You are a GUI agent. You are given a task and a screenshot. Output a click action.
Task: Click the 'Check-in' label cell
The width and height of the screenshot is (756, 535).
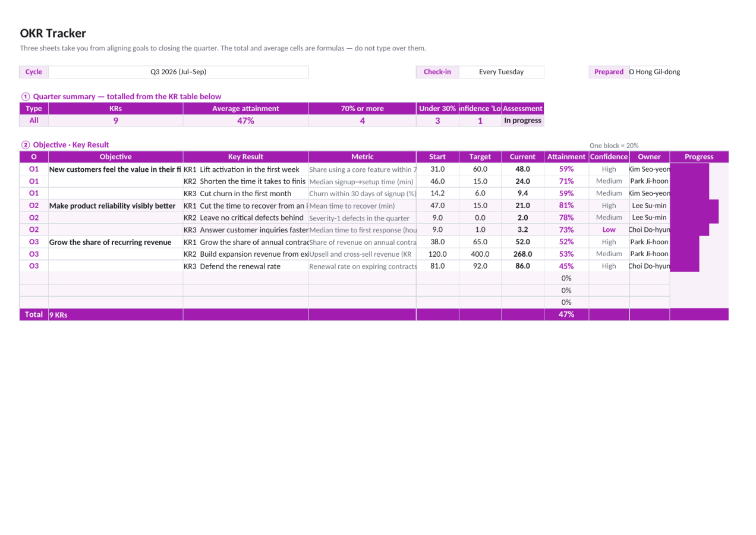coord(437,72)
